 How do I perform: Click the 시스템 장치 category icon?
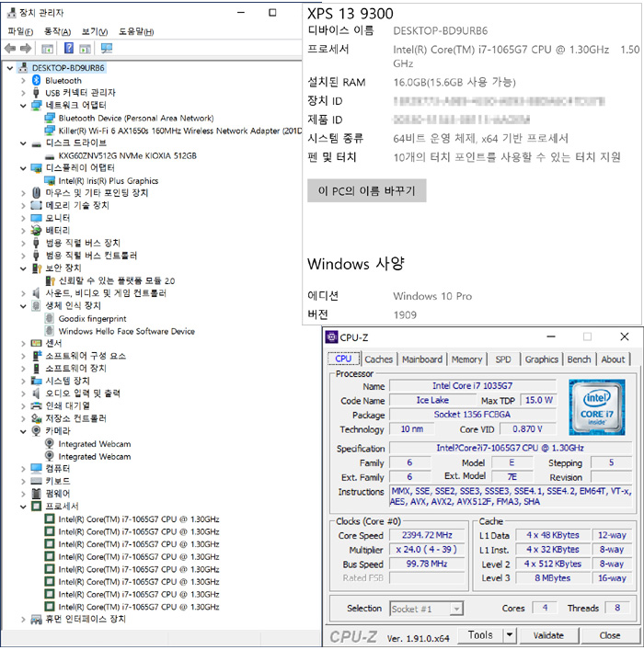click(37, 381)
